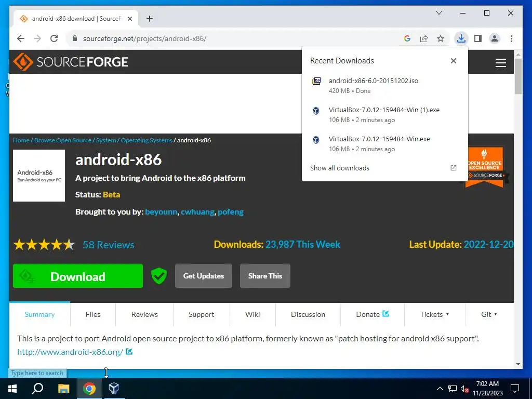Close the android-x86 download tab
Screen dimensions: 532x399
coord(129,19)
